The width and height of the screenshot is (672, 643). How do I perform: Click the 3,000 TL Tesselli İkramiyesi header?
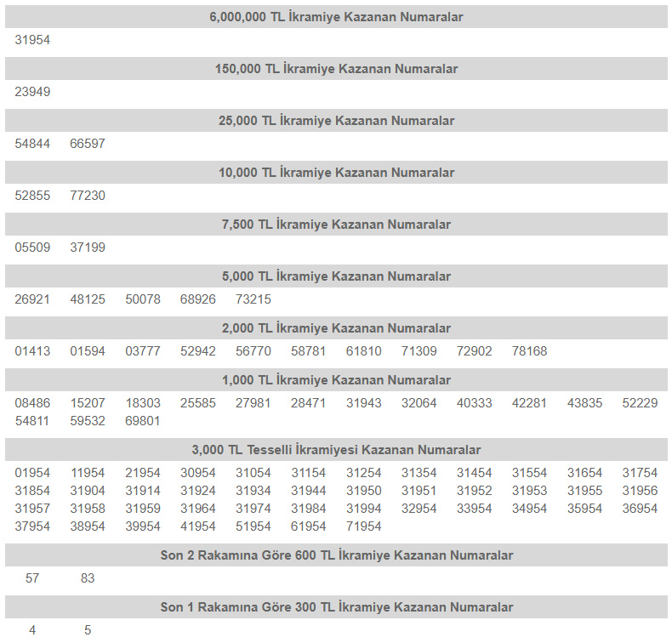click(336, 450)
